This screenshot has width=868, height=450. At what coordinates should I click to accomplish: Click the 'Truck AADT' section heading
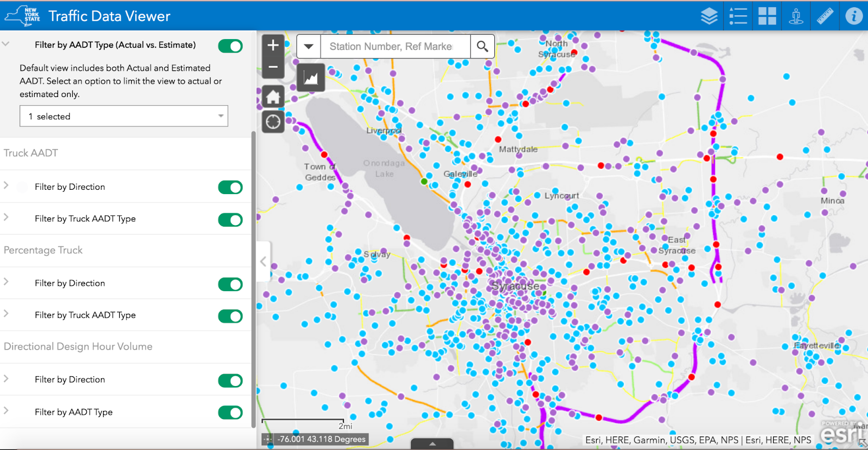click(x=31, y=153)
